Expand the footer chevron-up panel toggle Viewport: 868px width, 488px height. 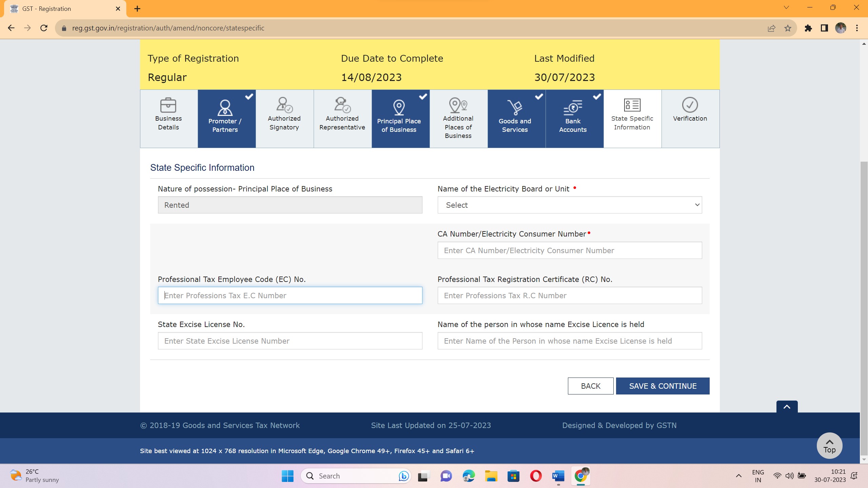[787, 407]
